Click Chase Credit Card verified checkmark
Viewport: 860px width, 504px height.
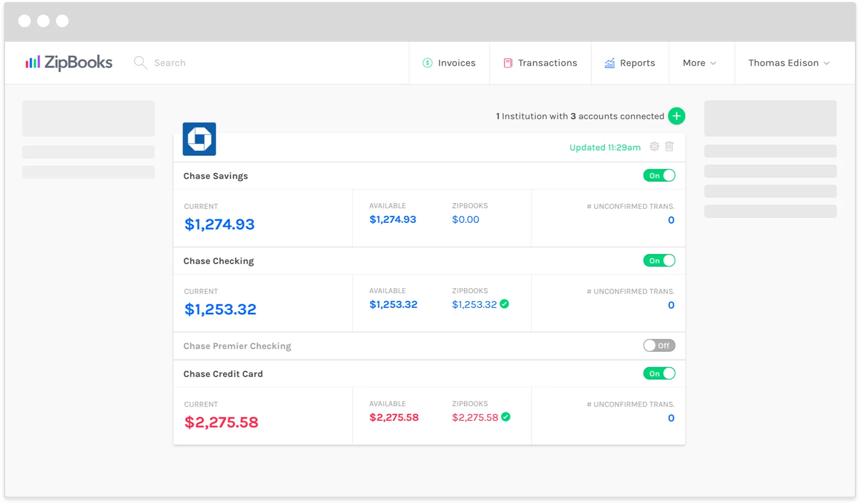click(506, 417)
